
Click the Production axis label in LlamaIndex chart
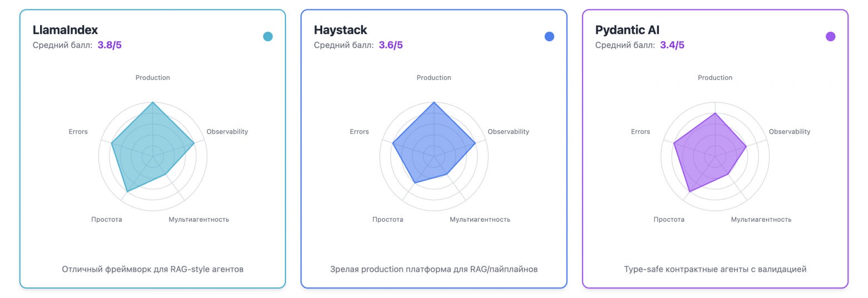pyautogui.click(x=152, y=77)
